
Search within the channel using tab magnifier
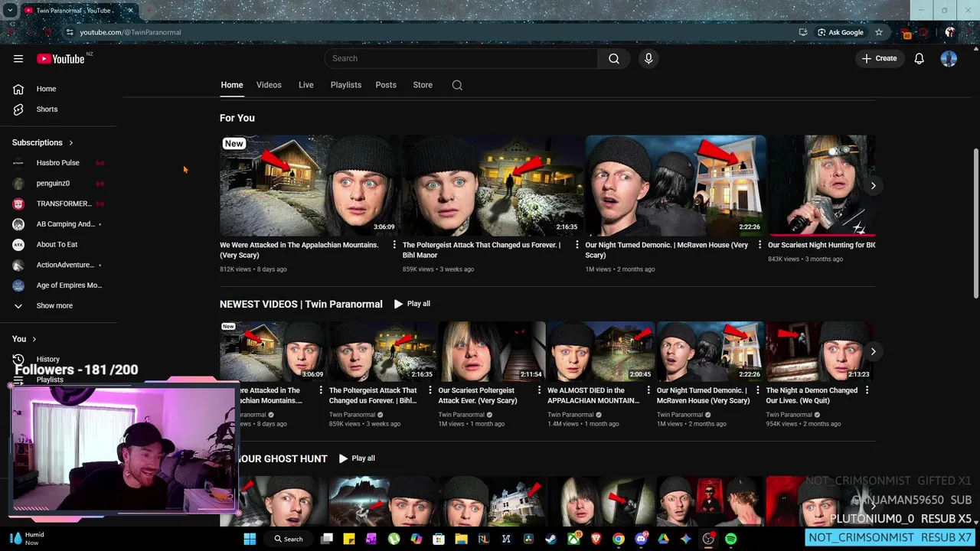457,85
